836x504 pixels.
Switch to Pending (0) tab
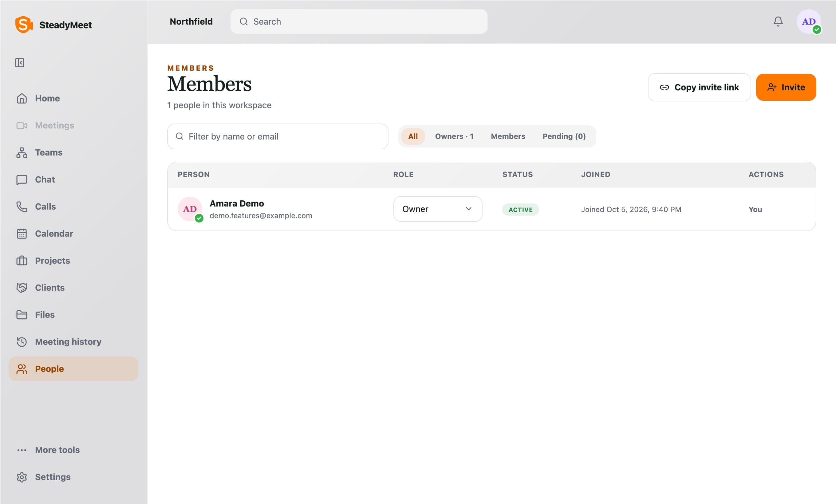pyautogui.click(x=564, y=136)
